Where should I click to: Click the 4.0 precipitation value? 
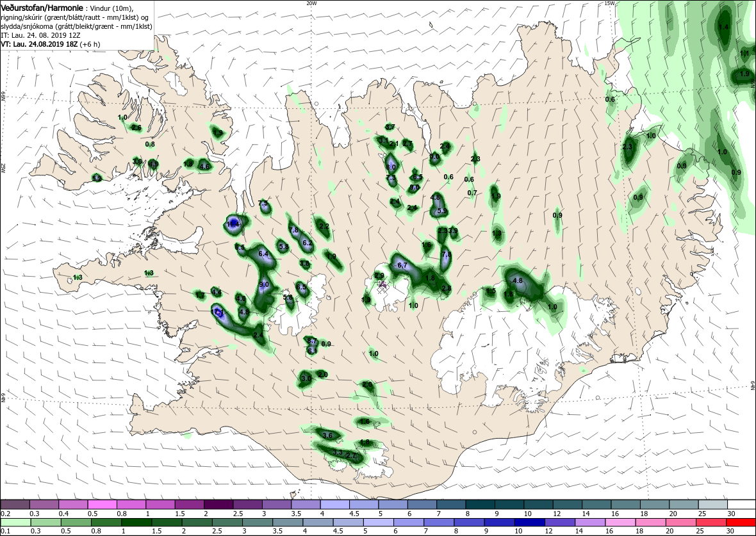(241, 299)
